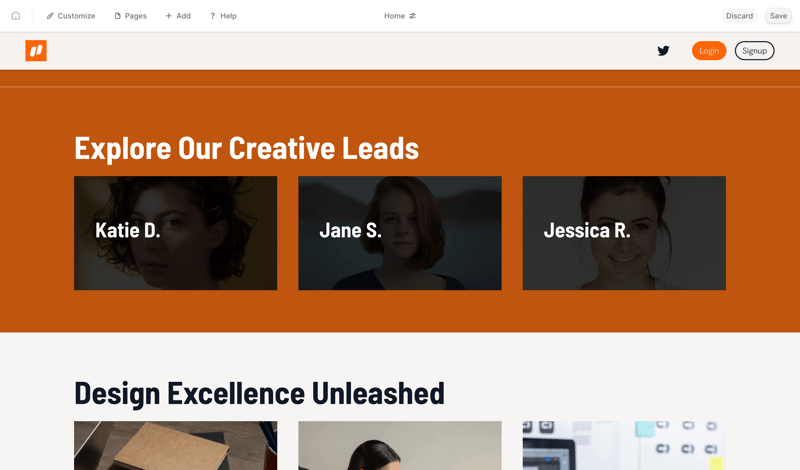Open Home page settings sliders icon
Screen dimensions: 800x470
tap(413, 16)
